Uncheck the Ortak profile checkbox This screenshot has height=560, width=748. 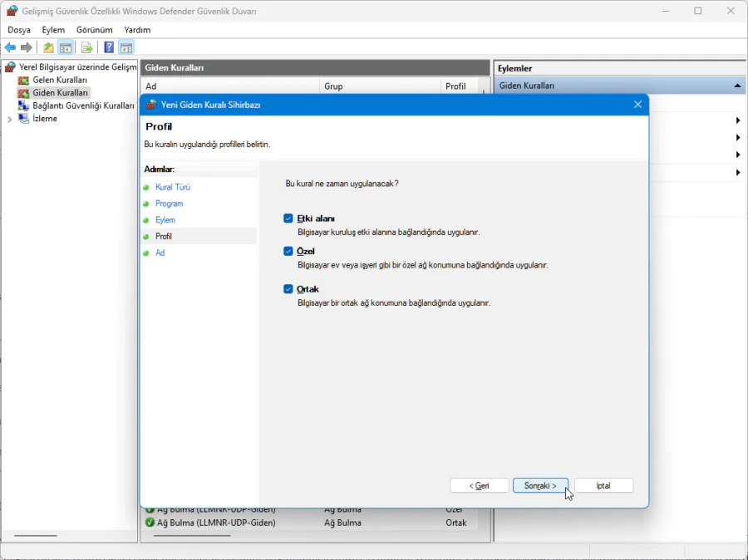[288, 289]
